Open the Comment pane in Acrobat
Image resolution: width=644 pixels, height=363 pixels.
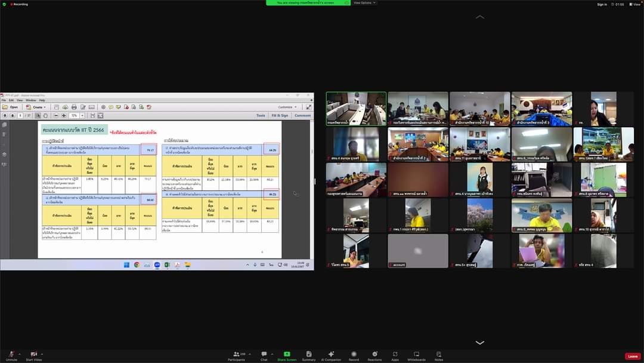(303, 116)
